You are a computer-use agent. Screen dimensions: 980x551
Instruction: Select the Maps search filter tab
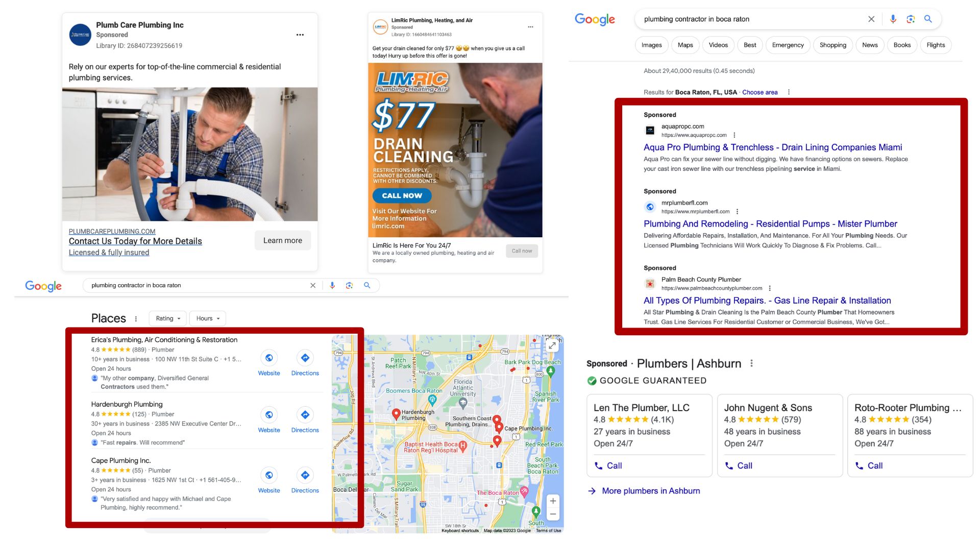point(685,45)
